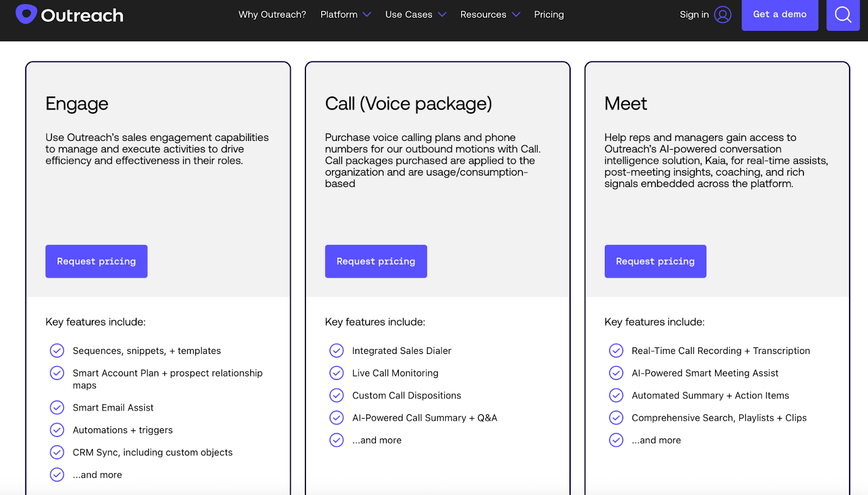Click checkmark icon beside Call package's ...and more
This screenshot has height=495, width=868.
point(336,440)
